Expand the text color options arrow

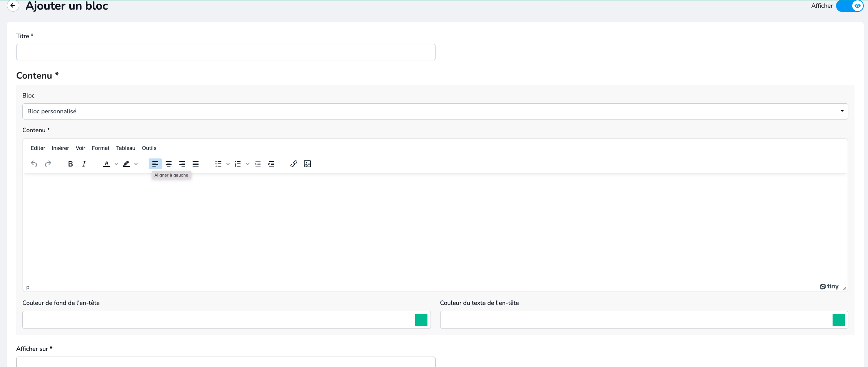[116, 164]
